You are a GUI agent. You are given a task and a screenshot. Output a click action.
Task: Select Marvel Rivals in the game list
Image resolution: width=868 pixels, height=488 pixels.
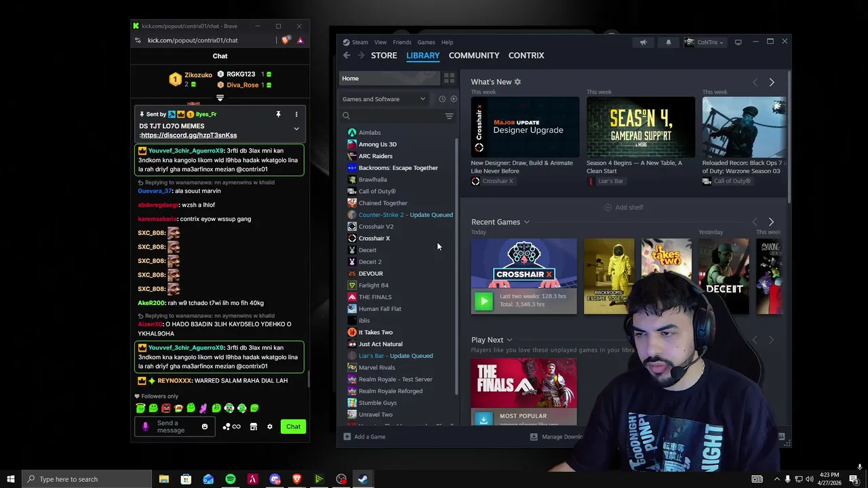pos(399,367)
